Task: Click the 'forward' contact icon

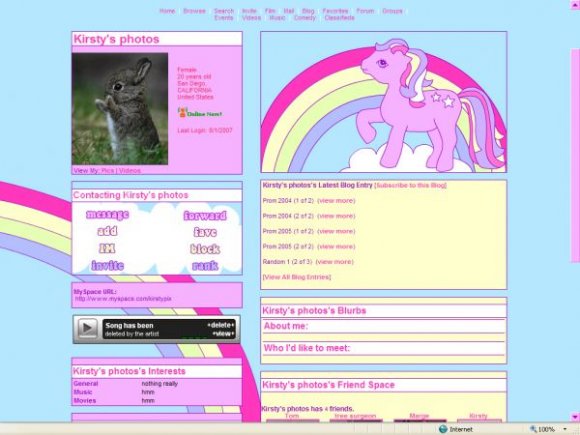Action: click(205, 216)
